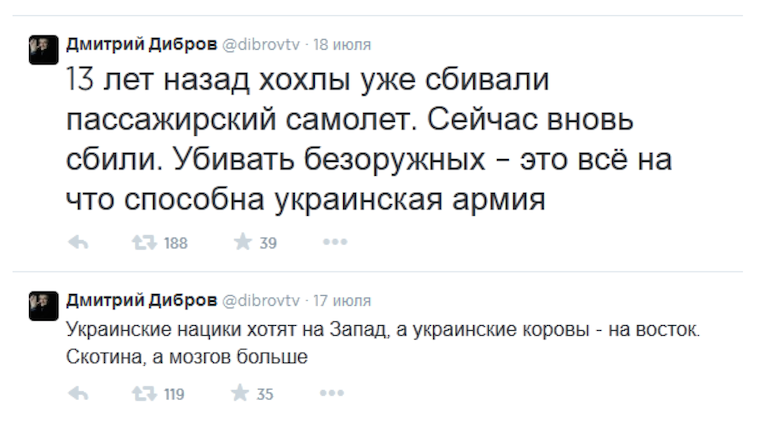Image resolution: width=763 pixels, height=421 pixels.
Task: Click the reply arrow on the 17 июля tweet
Action: coord(79,394)
